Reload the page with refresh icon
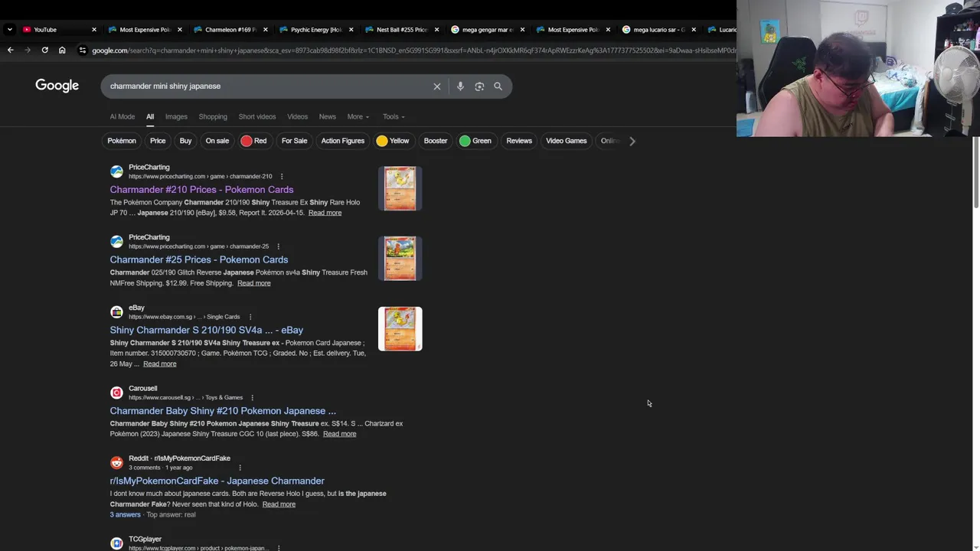This screenshot has height=551, width=980. (x=44, y=50)
